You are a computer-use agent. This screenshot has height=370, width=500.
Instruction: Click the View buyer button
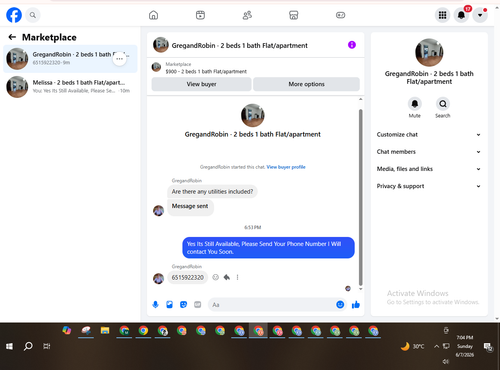pos(201,84)
